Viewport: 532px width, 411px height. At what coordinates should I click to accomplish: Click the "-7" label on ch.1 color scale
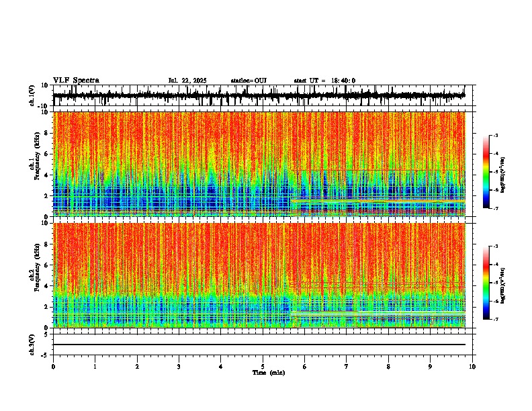(x=496, y=208)
